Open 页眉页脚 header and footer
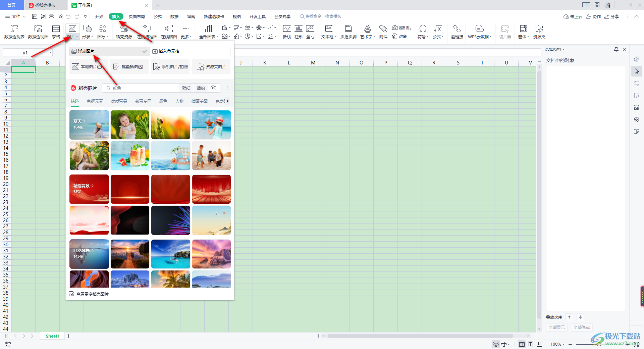This screenshot has width=644, height=349. [348, 32]
